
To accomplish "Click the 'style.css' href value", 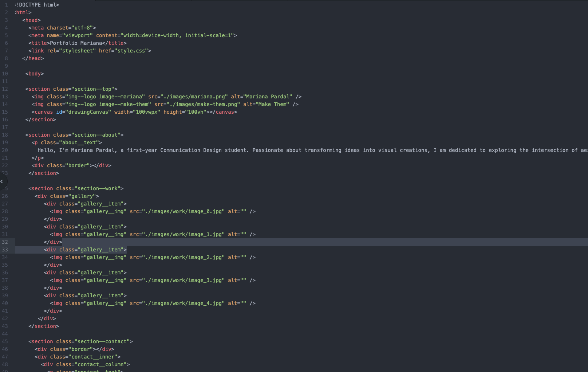I will (131, 51).
